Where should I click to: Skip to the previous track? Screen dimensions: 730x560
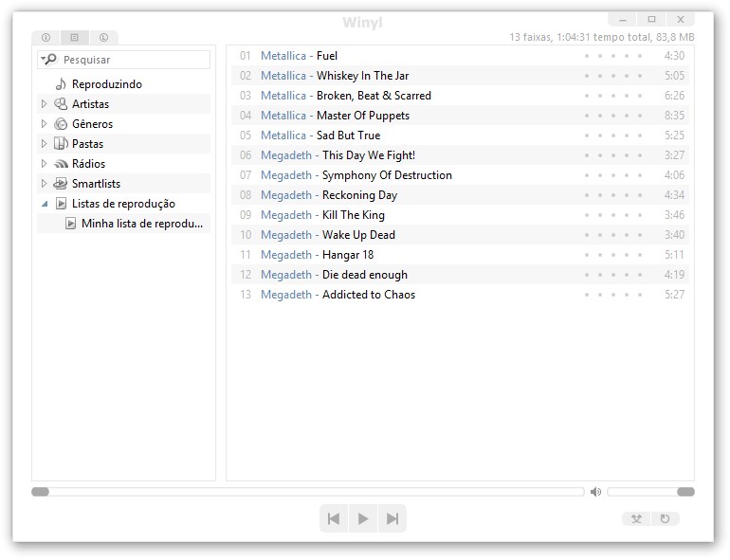334,518
